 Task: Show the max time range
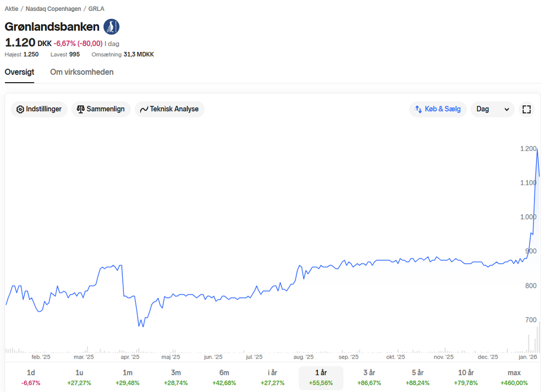514,377
